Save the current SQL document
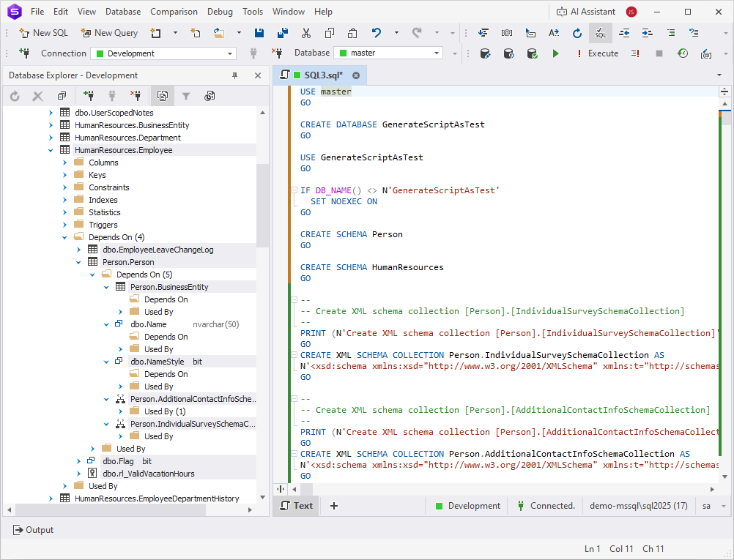734x560 pixels. (259, 33)
